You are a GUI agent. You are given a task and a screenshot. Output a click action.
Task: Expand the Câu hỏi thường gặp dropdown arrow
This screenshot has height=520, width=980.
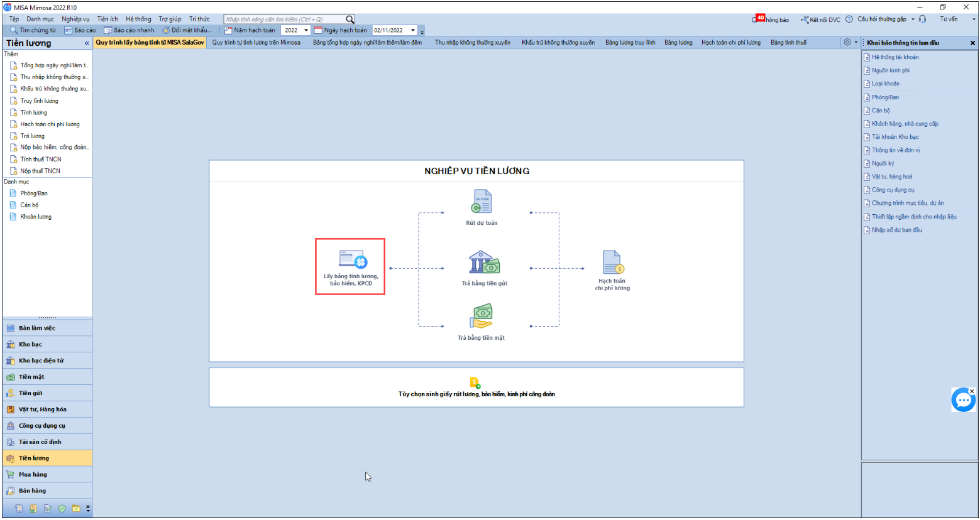coord(913,19)
